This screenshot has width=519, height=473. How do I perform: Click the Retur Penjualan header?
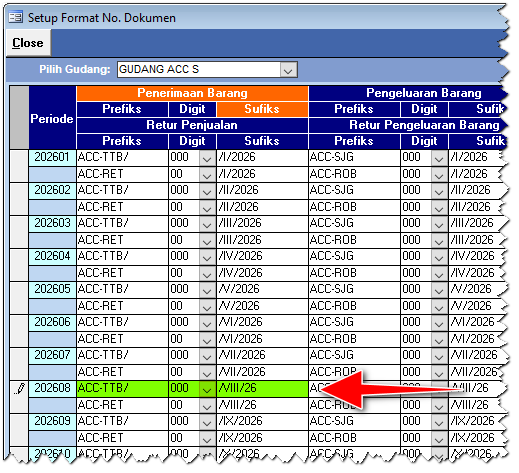point(192,125)
